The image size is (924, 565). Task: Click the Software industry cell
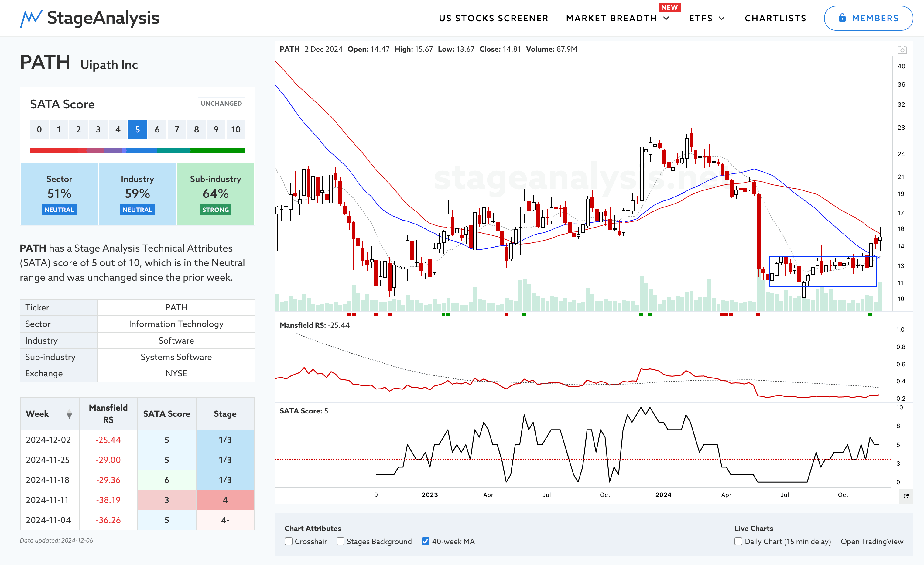pos(176,341)
